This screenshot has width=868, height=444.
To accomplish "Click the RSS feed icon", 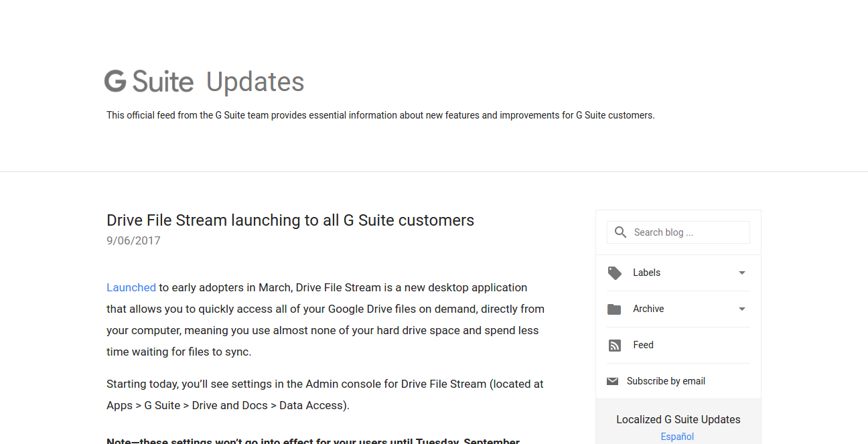I will [x=614, y=346].
